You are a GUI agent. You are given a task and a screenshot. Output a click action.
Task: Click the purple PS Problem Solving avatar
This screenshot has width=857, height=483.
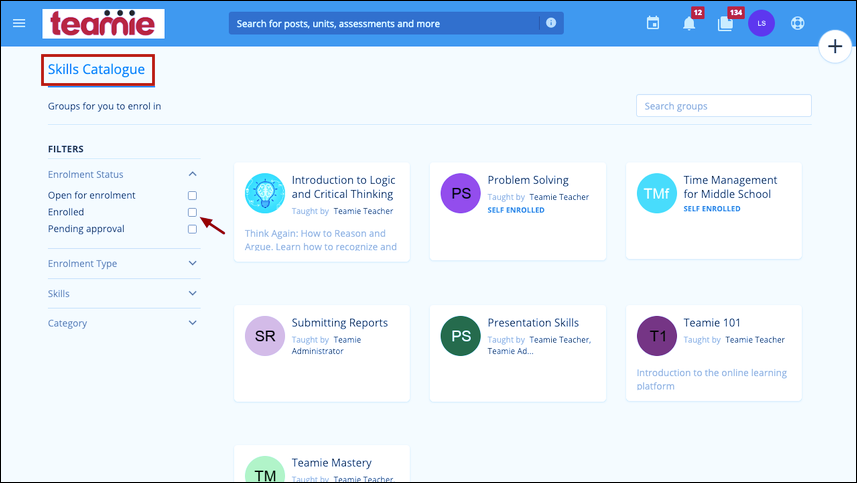pos(461,193)
